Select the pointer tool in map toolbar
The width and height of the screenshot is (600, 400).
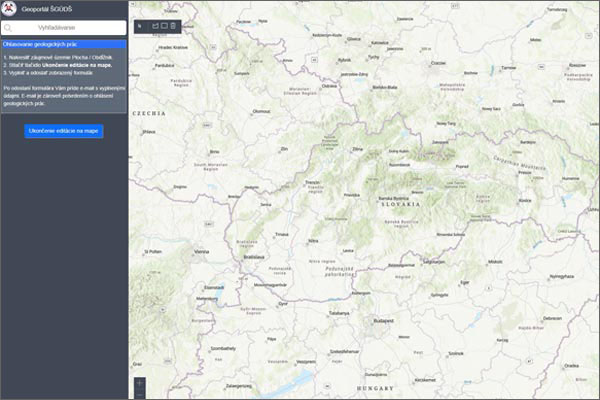[x=139, y=25]
